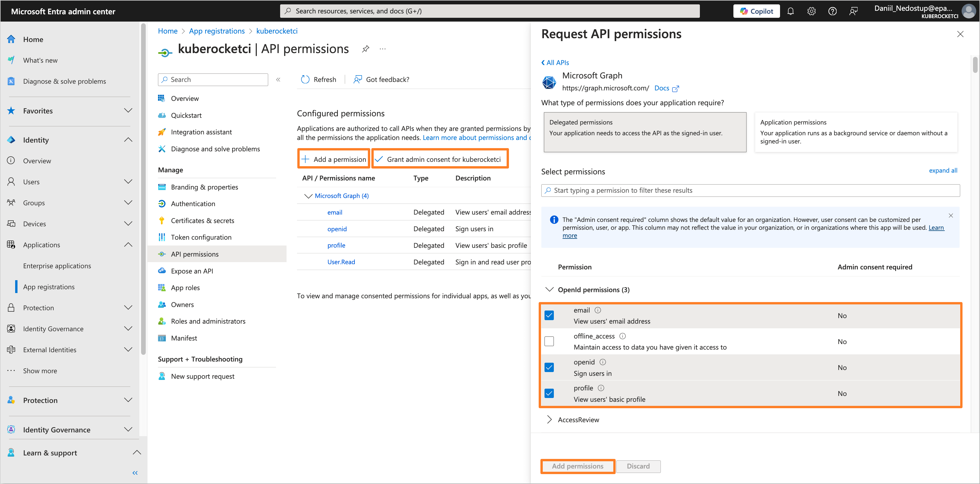
Task: Open the Authentication settings
Action: point(193,204)
